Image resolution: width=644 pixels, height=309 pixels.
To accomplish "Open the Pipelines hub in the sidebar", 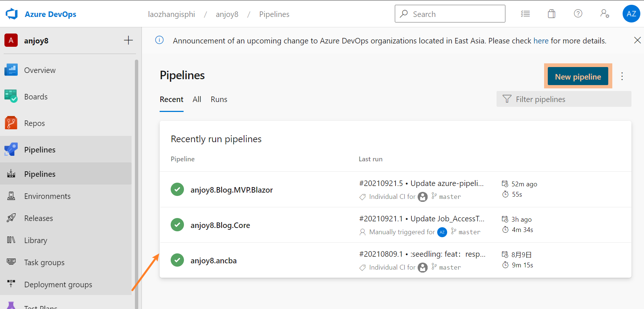I will tap(66, 150).
